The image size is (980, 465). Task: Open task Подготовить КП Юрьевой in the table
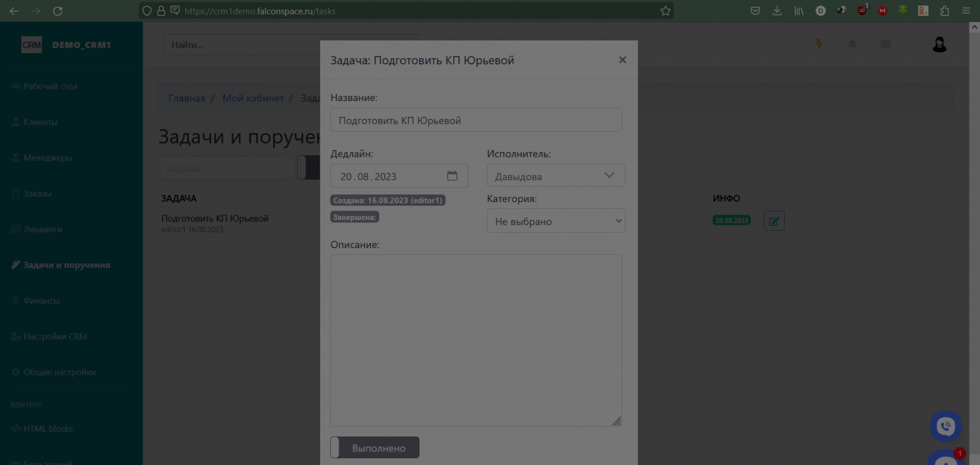point(215,218)
